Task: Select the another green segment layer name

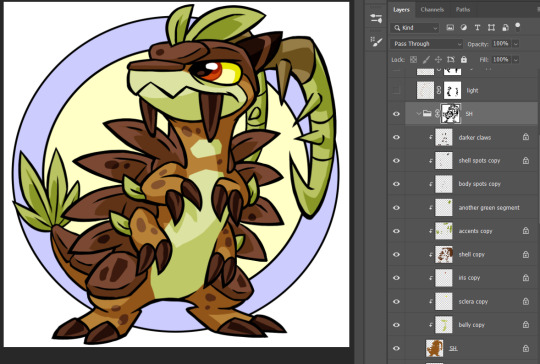Action: point(489,208)
